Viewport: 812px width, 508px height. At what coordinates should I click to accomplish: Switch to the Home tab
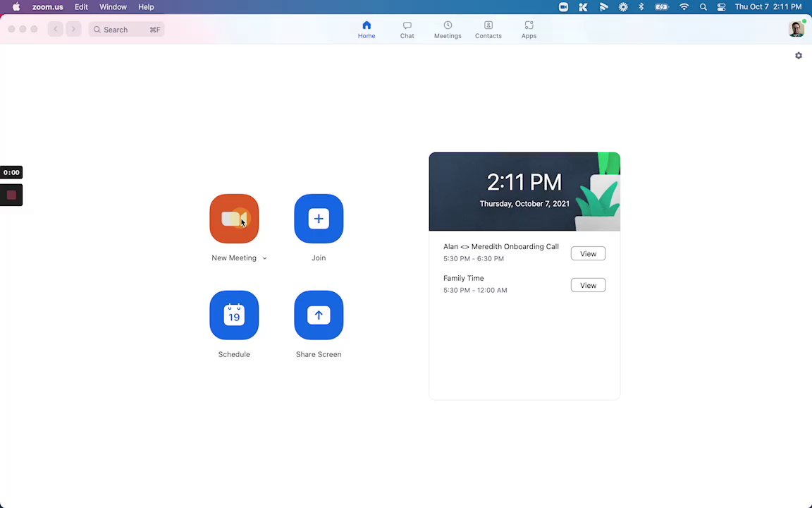pyautogui.click(x=367, y=30)
